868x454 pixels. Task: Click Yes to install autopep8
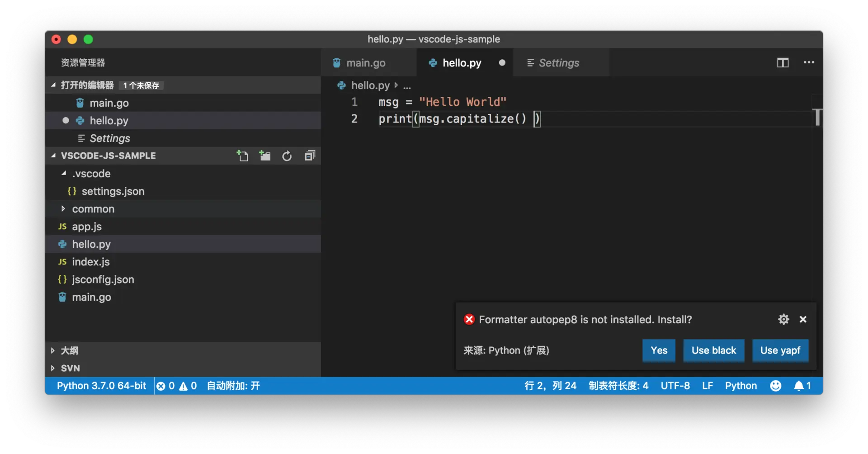click(659, 350)
